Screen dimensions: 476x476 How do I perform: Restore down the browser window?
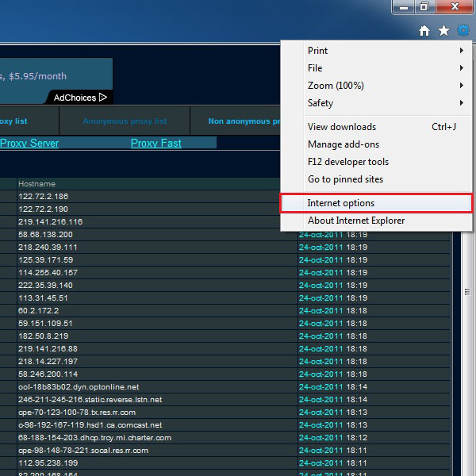click(424, 6)
